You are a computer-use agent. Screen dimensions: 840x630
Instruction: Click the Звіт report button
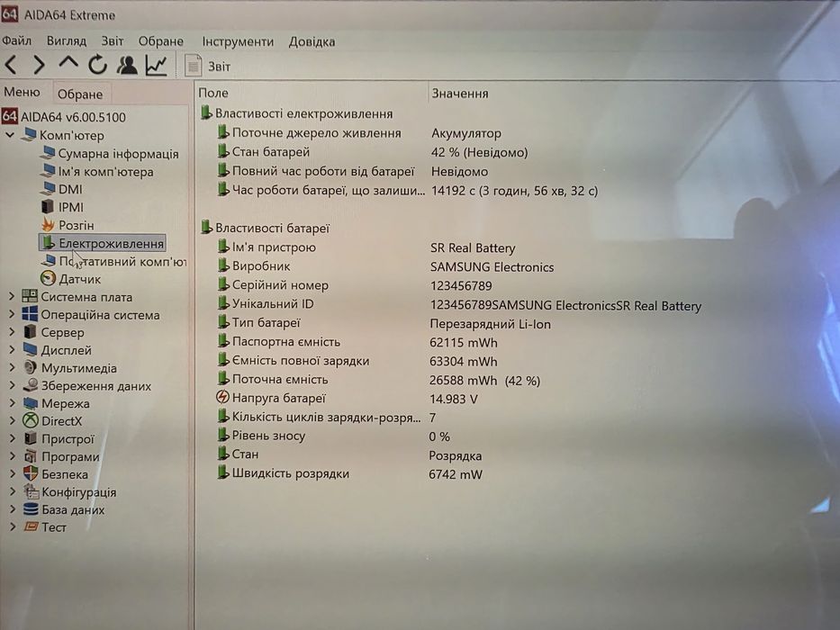click(208, 66)
